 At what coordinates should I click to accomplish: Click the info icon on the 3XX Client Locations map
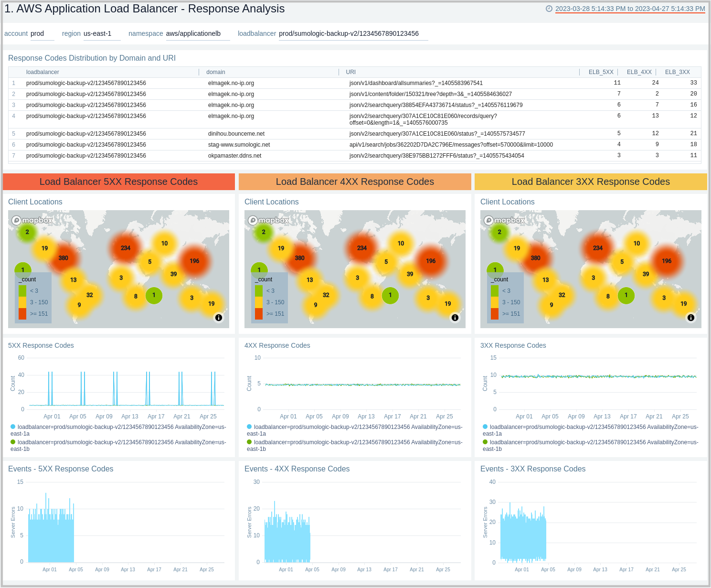pyautogui.click(x=690, y=317)
